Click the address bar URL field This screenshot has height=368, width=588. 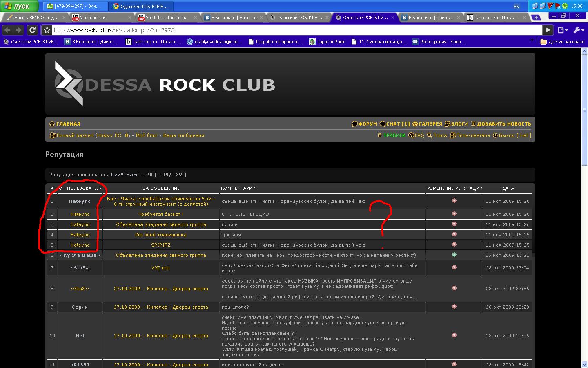[x=286, y=30]
